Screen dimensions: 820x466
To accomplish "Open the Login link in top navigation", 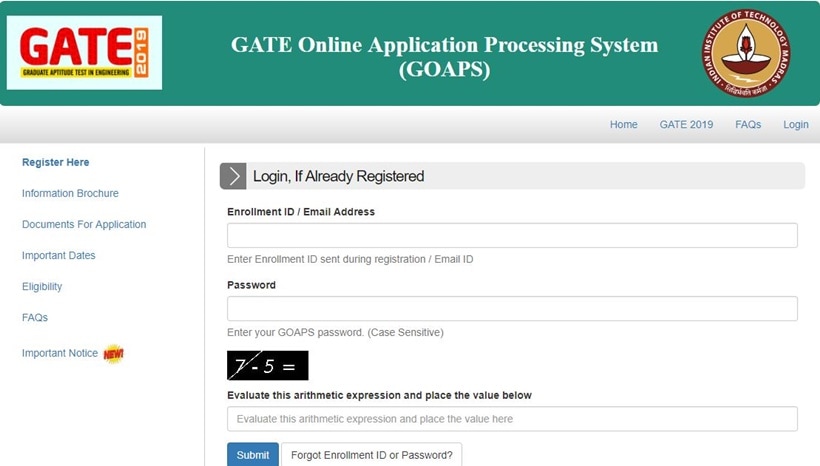I will 795,124.
